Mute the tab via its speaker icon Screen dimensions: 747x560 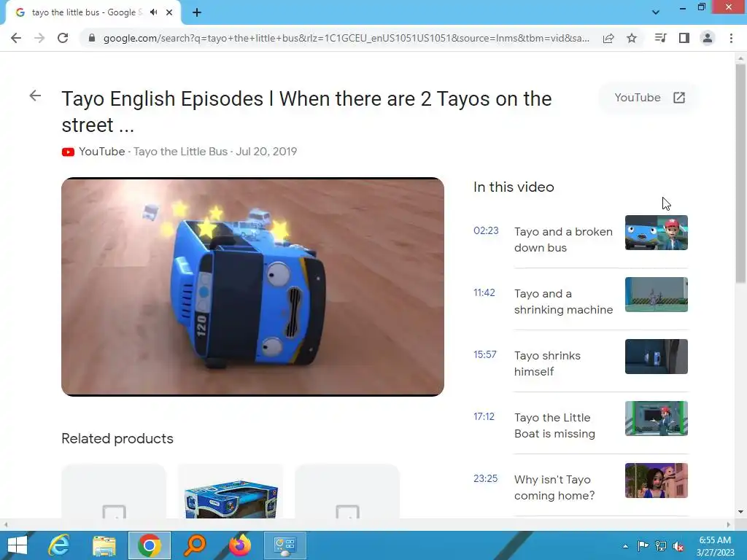coord(153,12)
